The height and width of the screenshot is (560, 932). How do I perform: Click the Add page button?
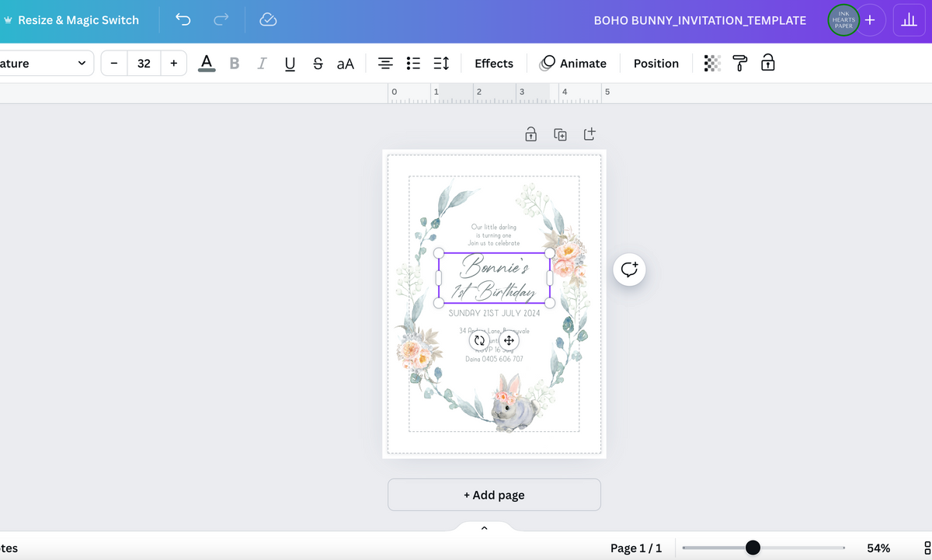tap(494, 495)
